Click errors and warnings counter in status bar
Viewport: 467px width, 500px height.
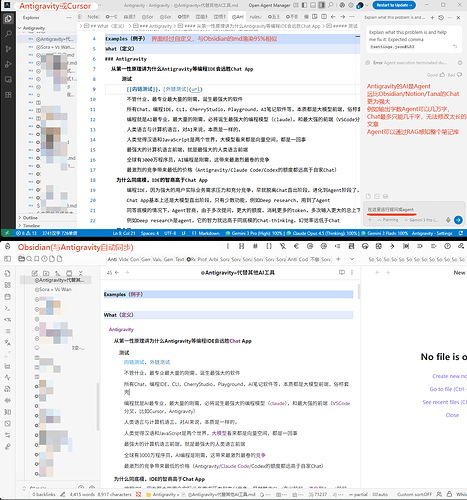coord(27,233)
